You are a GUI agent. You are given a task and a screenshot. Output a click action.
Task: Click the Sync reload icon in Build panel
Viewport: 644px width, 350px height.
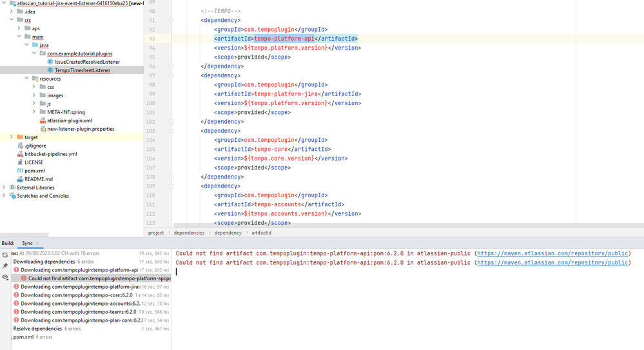[5, 255]
